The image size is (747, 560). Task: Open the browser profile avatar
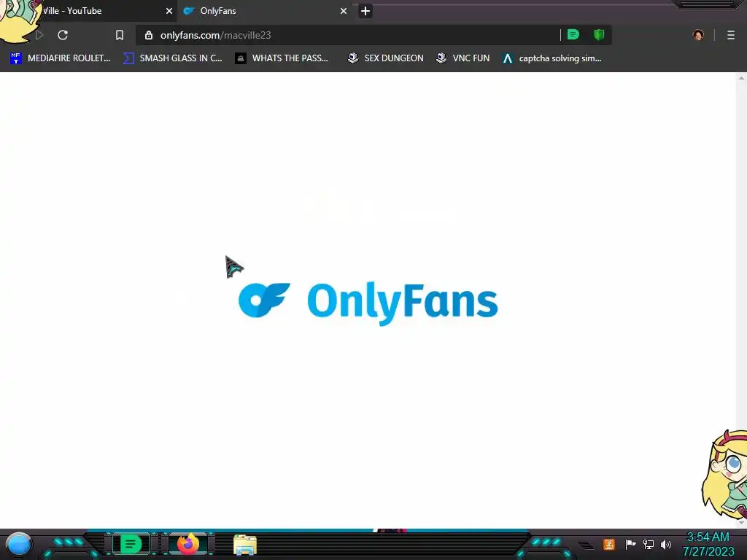pyautogui.click(x=698, y=35)
